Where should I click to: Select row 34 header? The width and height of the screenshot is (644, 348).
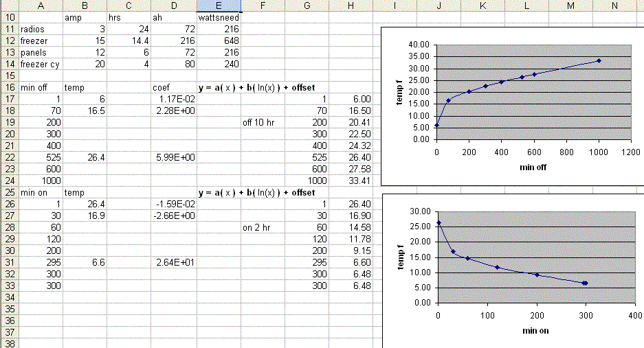[10, 297]
